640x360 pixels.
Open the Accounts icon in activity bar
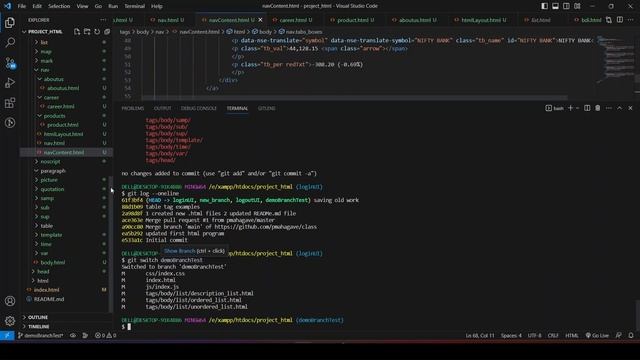10,301
